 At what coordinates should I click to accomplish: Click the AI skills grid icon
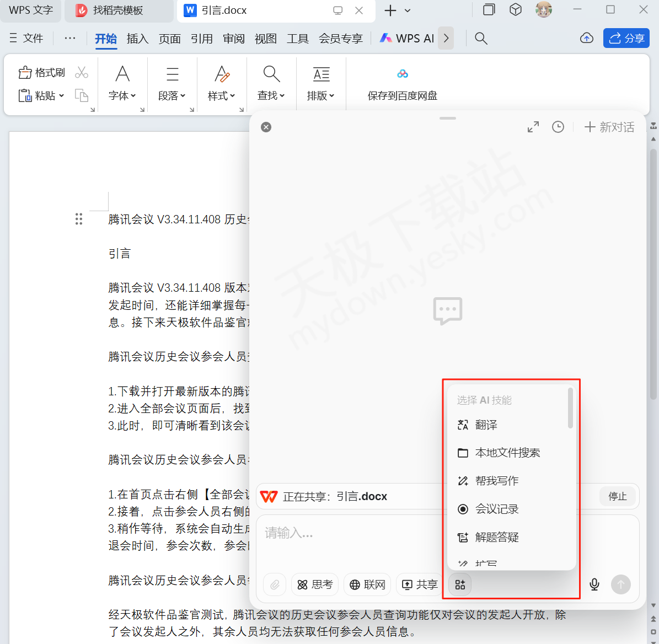click(x=460, y=584)
